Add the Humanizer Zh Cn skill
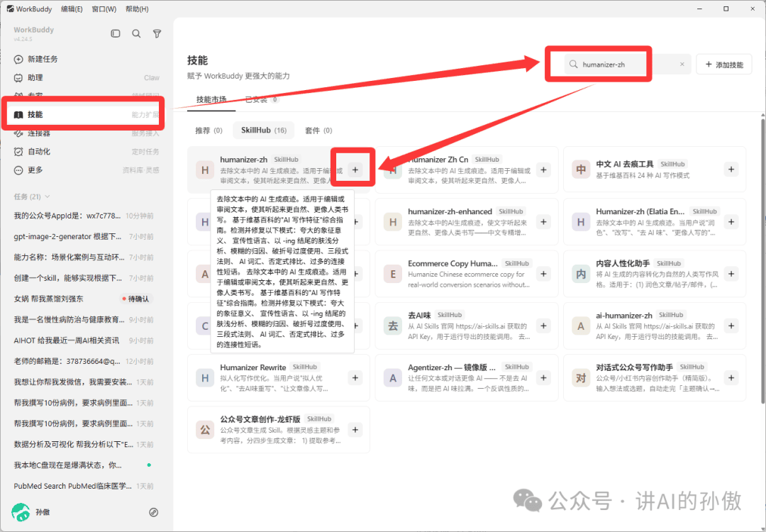The image size is (766, 532). (x=543, y=170)
